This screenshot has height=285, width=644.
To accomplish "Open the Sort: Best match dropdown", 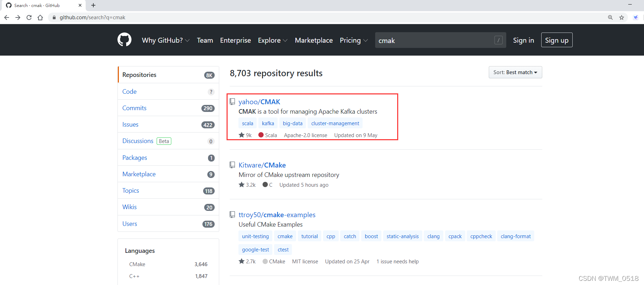I will [515, 72].
